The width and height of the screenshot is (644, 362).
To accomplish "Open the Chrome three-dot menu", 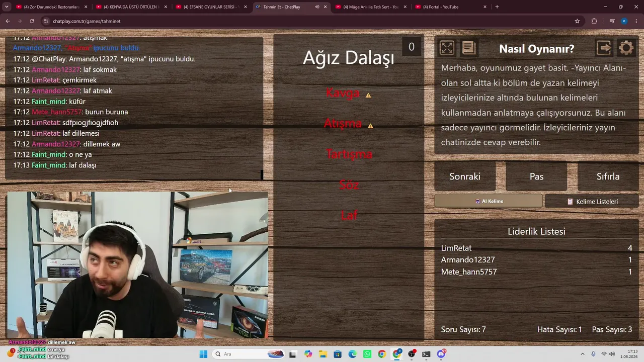I will point(636,21).
